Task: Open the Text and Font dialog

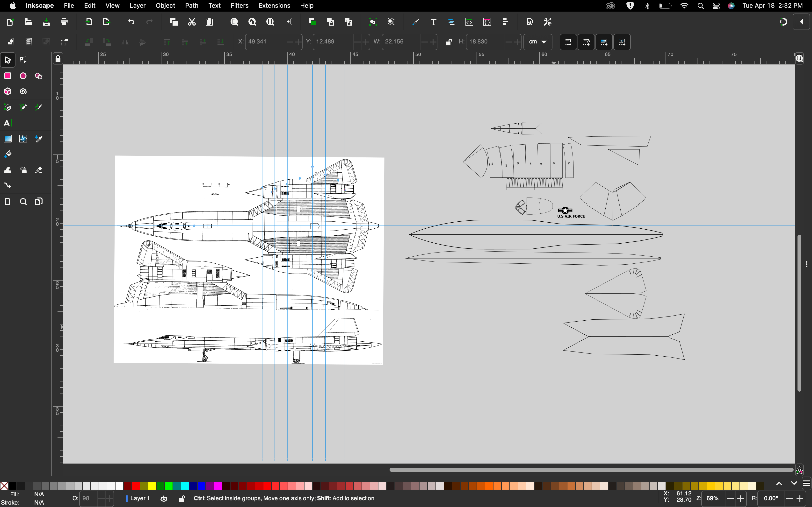Action: [433, 22]
